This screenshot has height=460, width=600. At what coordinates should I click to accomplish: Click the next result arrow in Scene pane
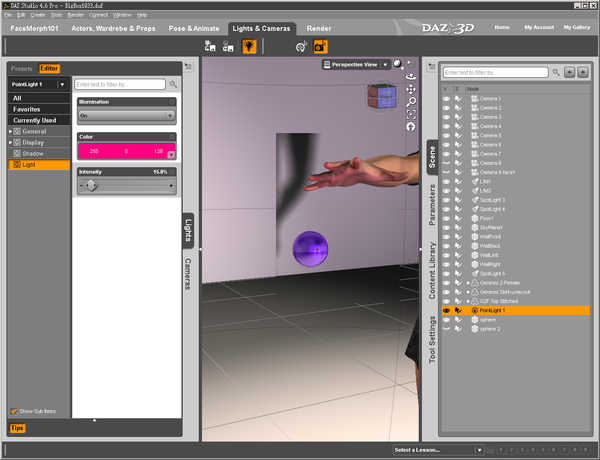583,72
